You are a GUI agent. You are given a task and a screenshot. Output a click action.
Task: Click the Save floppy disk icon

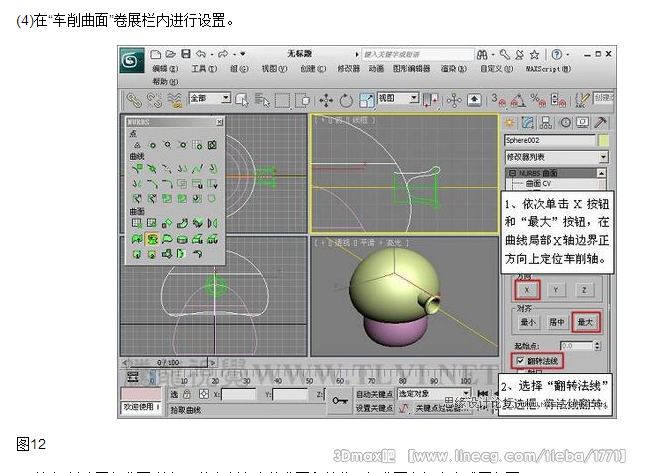coord(186,54)
